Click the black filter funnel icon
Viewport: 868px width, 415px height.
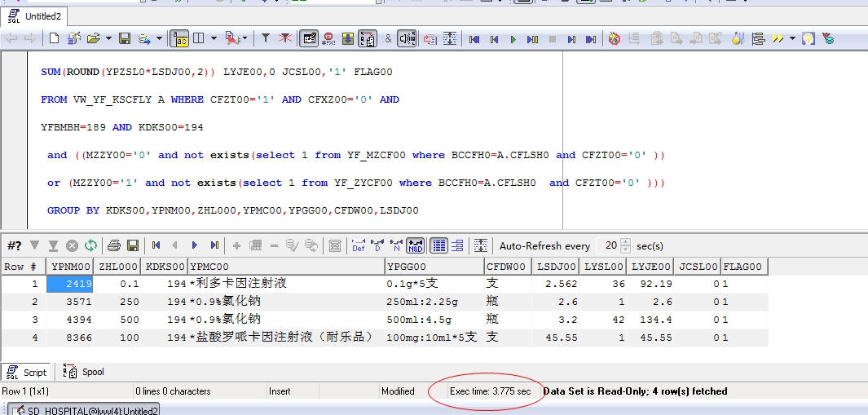click(x=266, y=39)
